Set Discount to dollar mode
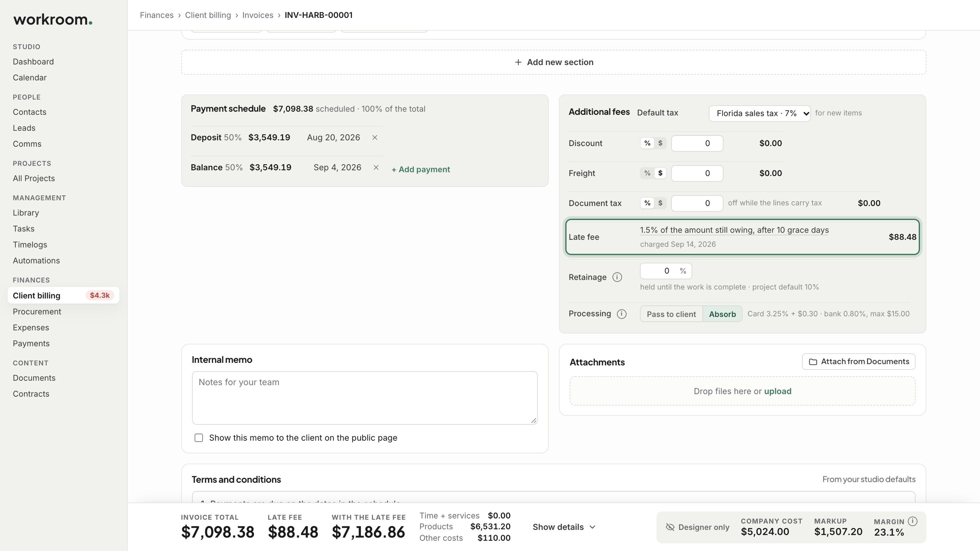The image size is (980, 551). tap(660, 143)
